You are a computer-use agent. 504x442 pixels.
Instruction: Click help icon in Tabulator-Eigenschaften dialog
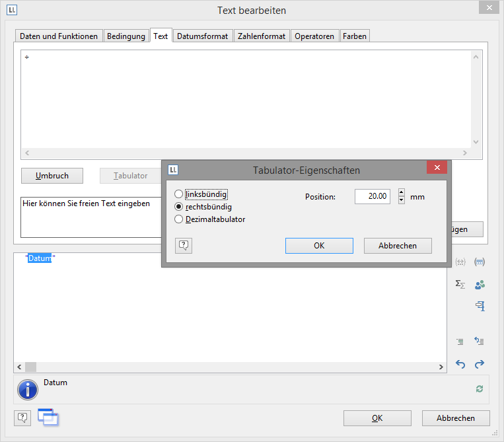183,246
